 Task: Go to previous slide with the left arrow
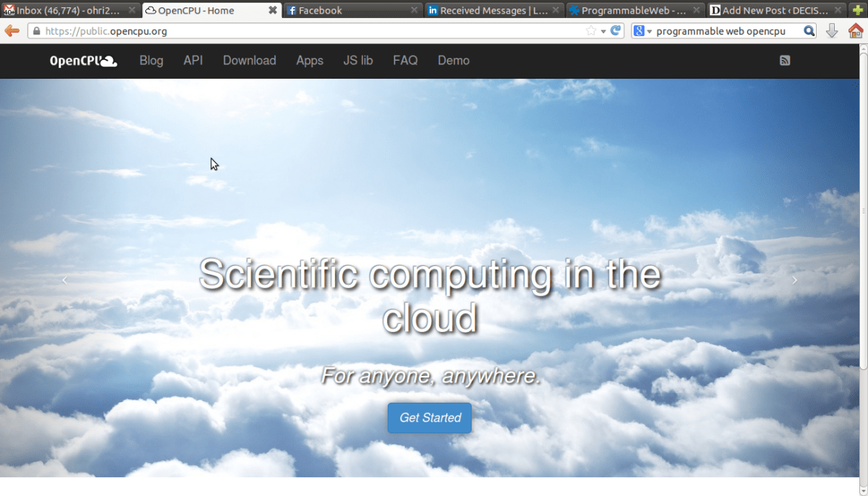[64, 280]
